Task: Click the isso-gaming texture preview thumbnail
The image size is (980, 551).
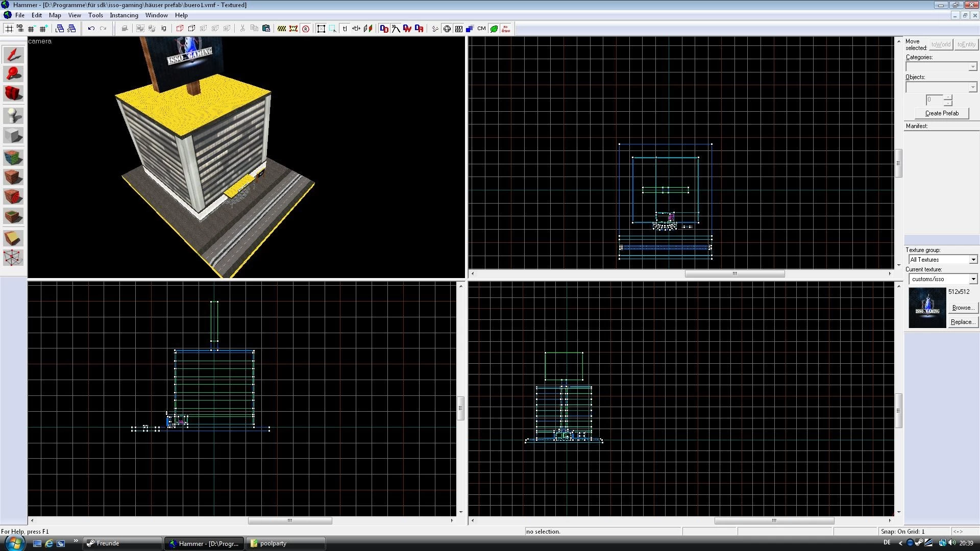Action: [927, 308]
